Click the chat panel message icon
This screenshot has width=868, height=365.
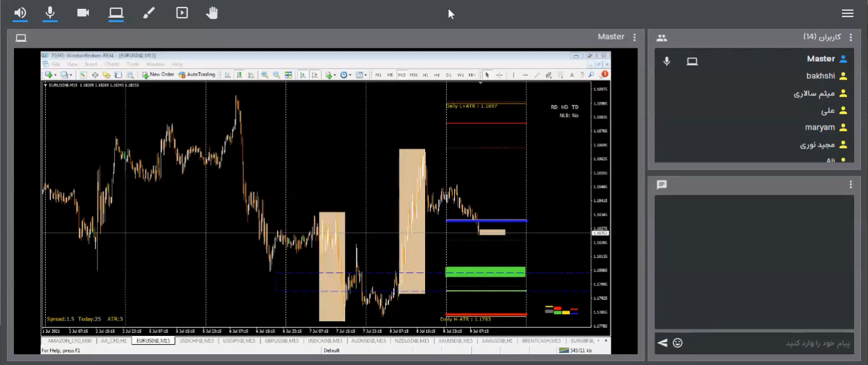661,185
